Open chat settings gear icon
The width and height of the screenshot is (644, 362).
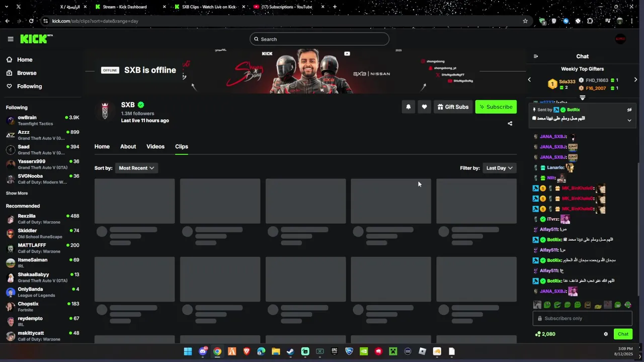606,334
